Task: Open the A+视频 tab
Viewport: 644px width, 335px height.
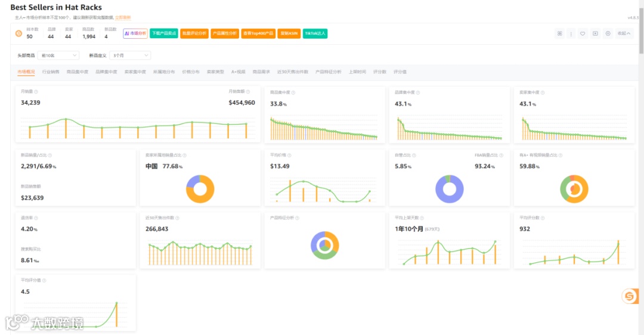Action: (238, 72)
